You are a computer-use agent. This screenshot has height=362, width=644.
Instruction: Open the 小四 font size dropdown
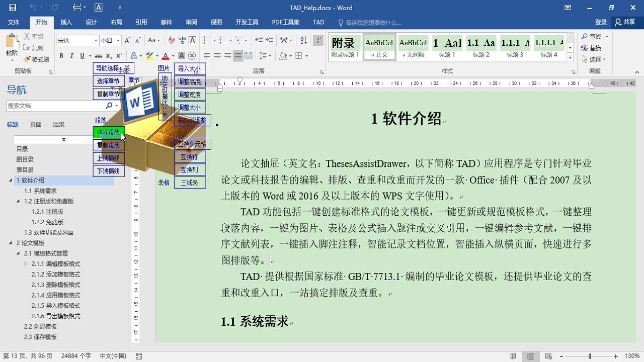click(x=117, y=40)
